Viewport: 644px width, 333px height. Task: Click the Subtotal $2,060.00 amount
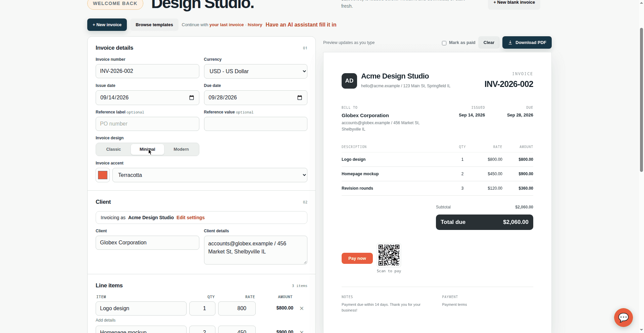click(x=524, y=207)
